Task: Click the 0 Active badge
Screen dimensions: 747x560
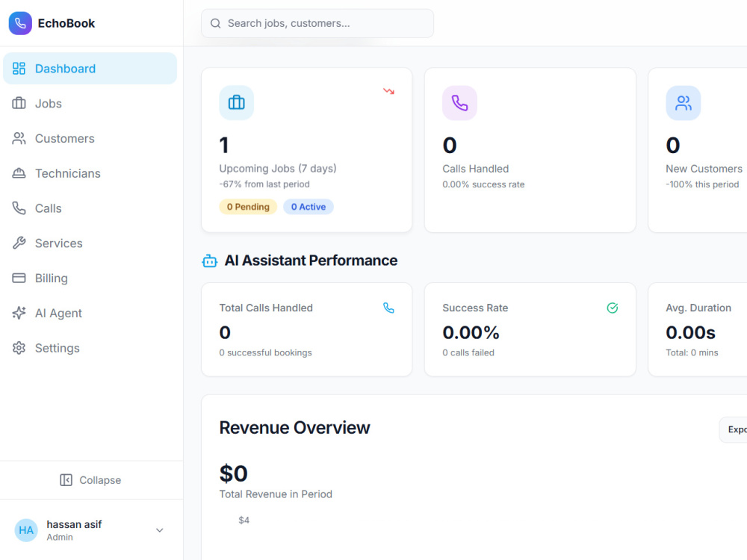Action: pos(309,207)
